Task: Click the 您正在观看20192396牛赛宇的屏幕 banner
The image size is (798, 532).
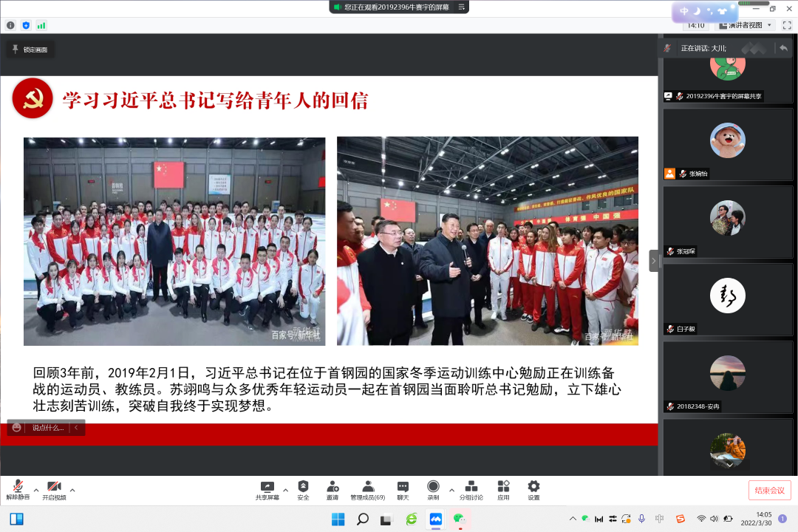Action: (x=397, y=7)
